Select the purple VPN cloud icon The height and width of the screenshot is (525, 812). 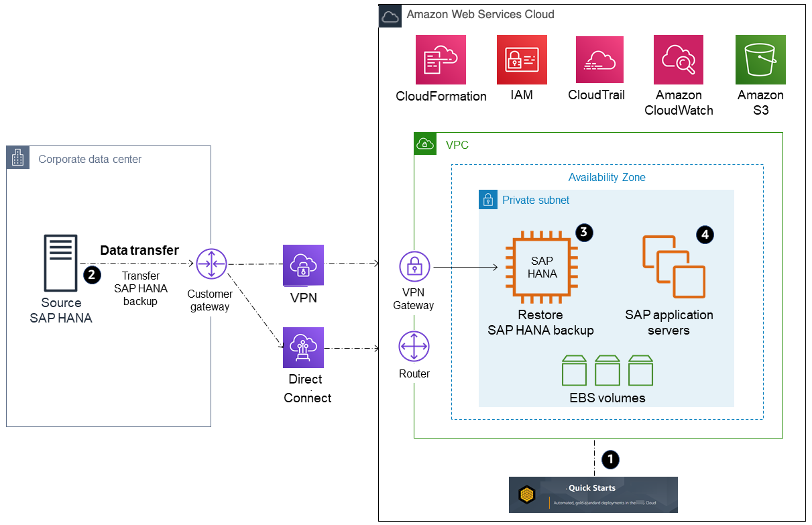[303, 266]
